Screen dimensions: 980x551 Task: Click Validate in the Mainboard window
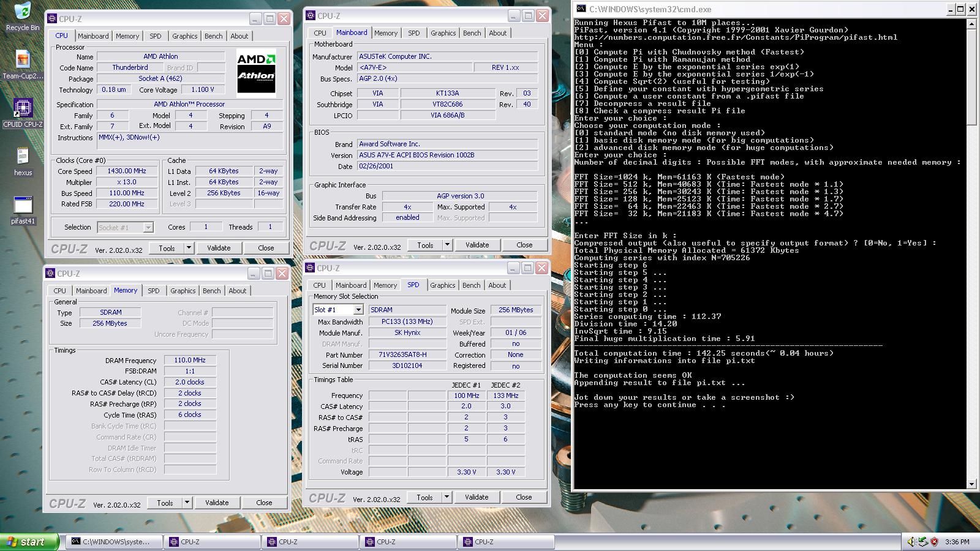pyautogui.click(x=477, y=245)
